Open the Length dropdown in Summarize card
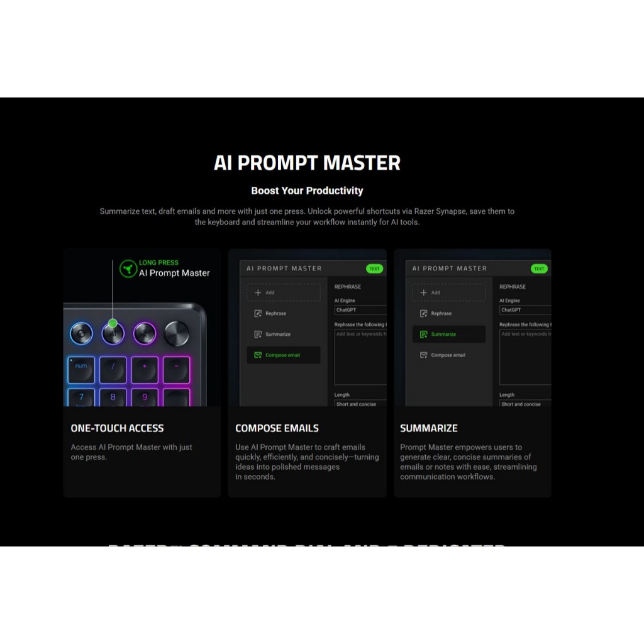 pyautogui.click(x=525, y=403)
